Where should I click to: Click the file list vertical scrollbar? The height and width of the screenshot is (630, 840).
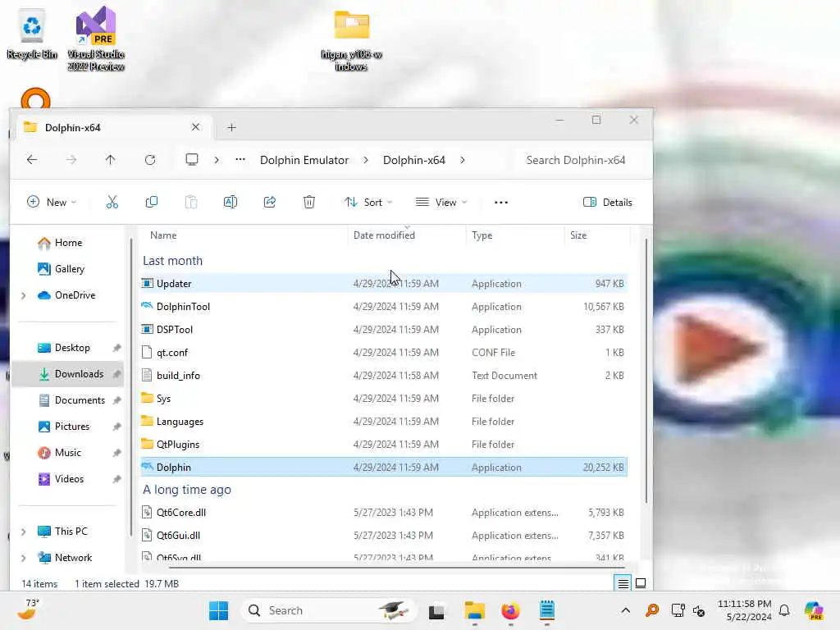coord(646,371)
